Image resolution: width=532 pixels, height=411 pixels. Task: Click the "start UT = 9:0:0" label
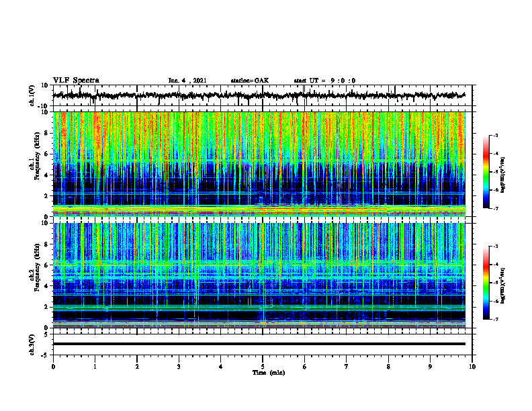(x=324, y=81)
